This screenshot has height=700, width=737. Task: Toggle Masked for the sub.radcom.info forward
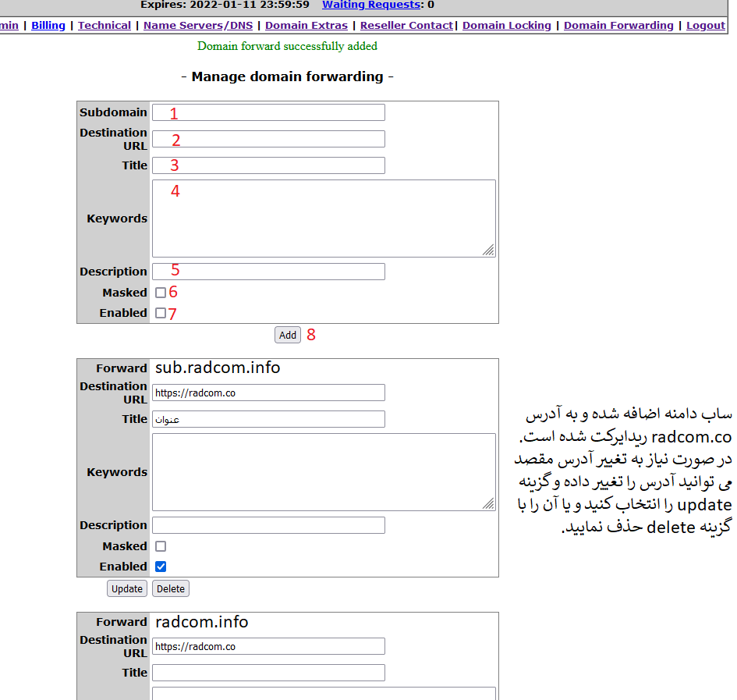(161, 546)
